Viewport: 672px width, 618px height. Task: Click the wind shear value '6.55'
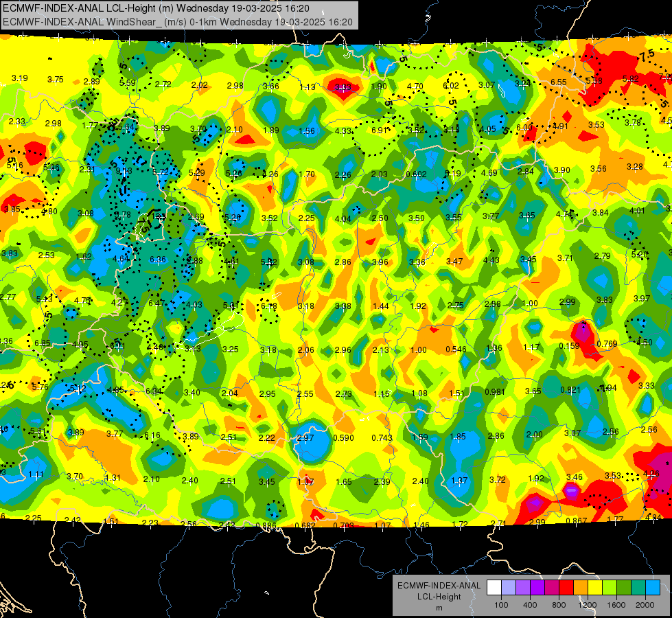tap(559, 82)
